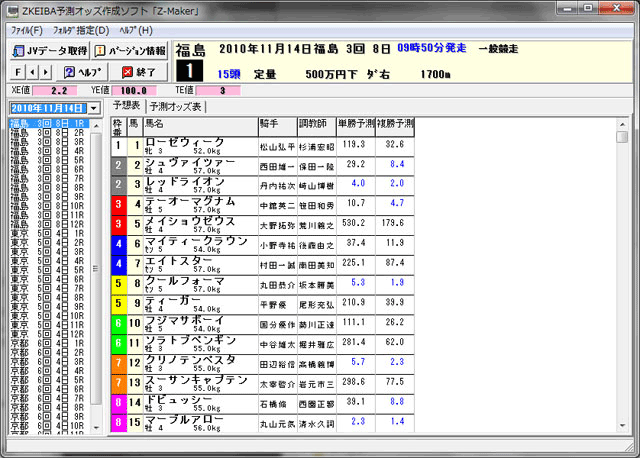
Task: Click scroll-down arrow of horse table
Action: coord(622,425)
